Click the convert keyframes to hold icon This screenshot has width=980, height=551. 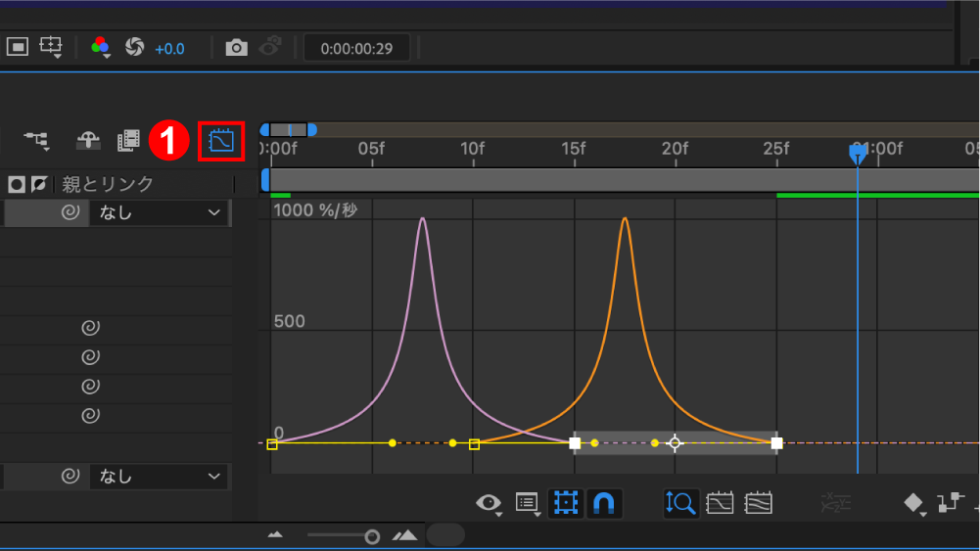click(950, 502)
